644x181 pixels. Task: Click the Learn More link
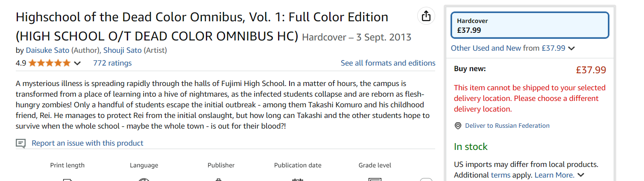tap(554, 175)
